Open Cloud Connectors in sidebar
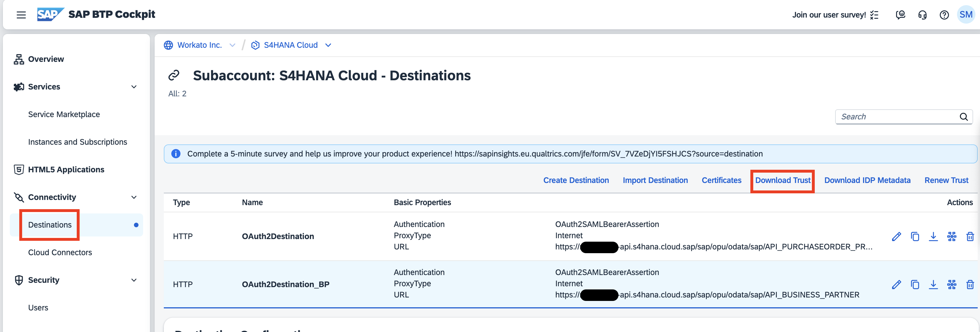 [x=60, y=252]
